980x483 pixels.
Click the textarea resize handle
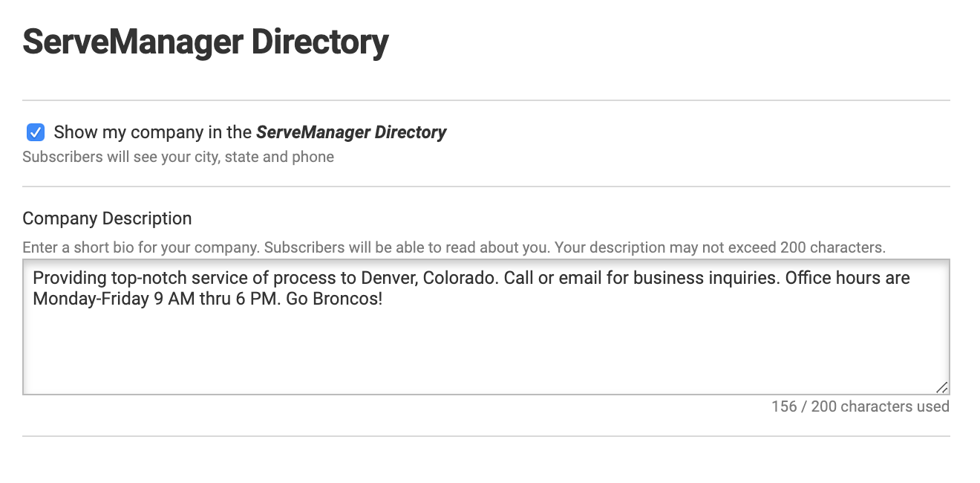(x=941, y=386)
